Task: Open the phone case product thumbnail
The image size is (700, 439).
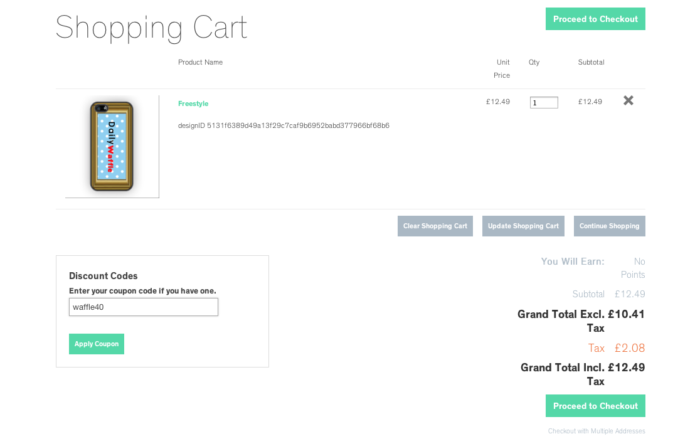Action: point(112,146)
